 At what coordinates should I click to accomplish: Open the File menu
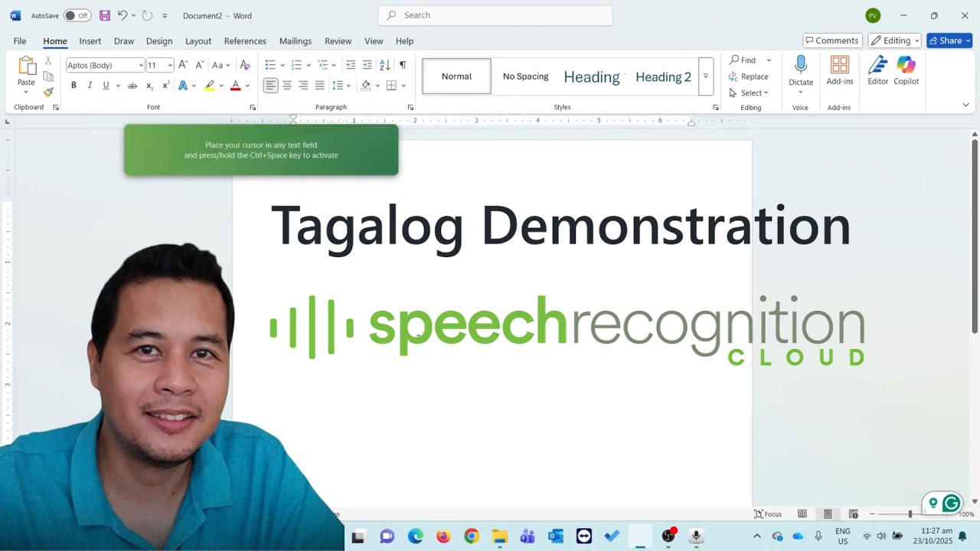coord(20,41)
